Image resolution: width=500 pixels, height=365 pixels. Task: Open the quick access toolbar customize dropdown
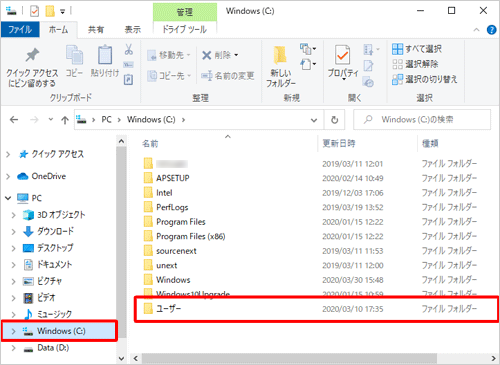coord(62,12)
